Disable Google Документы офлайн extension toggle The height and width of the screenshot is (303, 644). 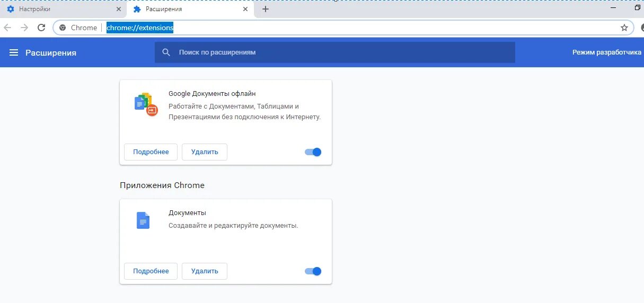coord(313,152)
